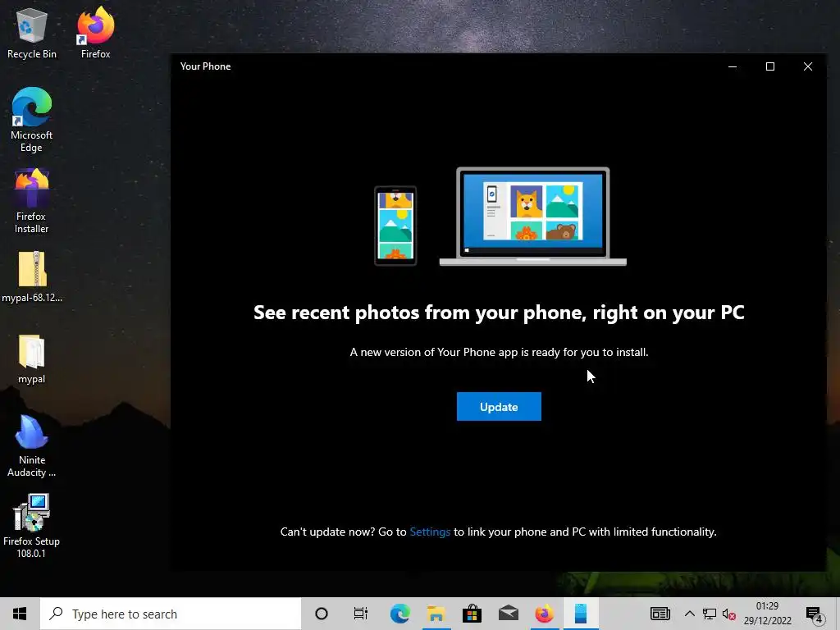Open Cortana from the taskbar circle icon

point(322,614)
